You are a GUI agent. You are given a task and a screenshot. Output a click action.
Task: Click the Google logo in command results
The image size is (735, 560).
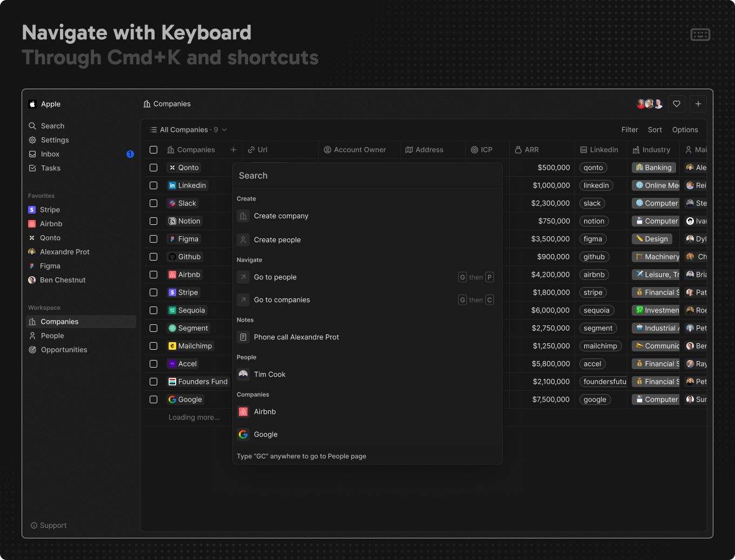point(243,435)
